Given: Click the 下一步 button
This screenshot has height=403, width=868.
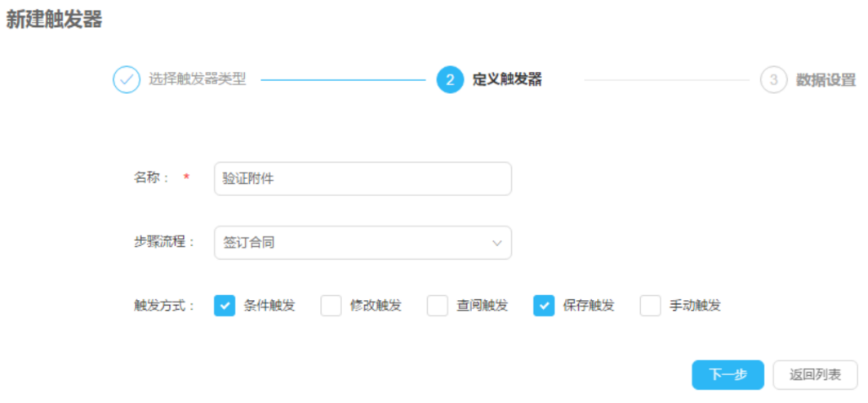Looking at the screenshot, I should click(x=728, y=375).
